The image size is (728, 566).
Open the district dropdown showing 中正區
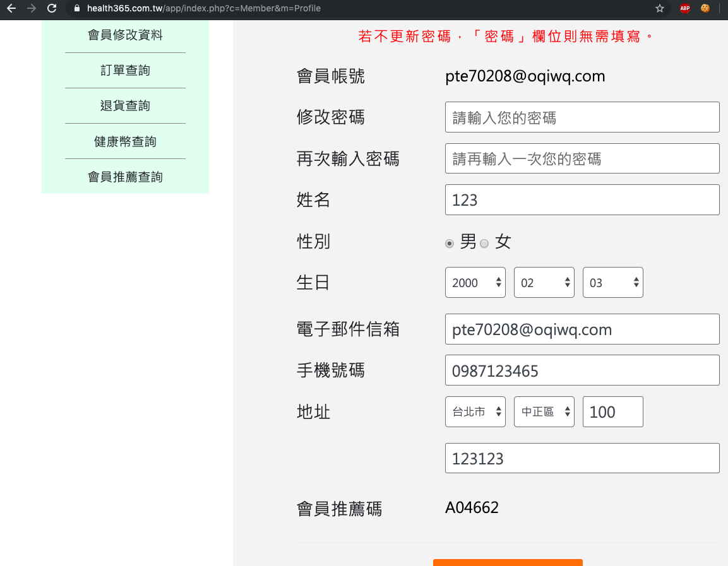pos(544,411)
